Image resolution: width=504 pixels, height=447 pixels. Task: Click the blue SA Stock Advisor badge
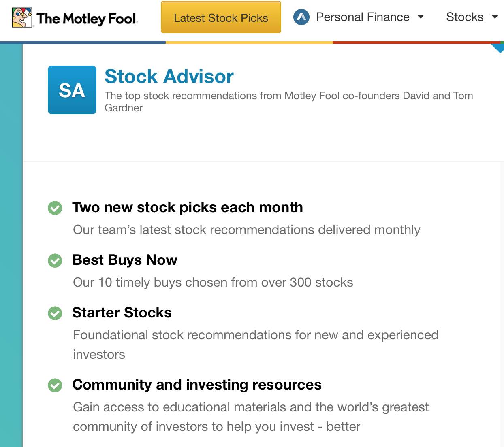[x=72, y=90]
